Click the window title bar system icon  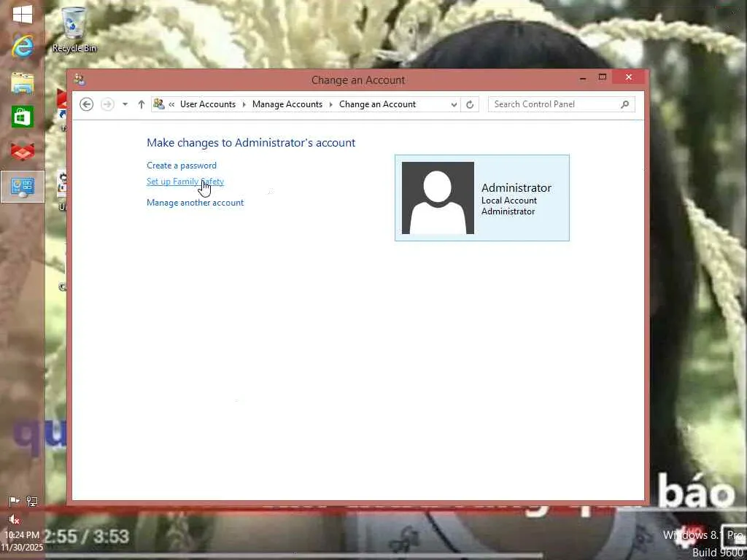80,79
